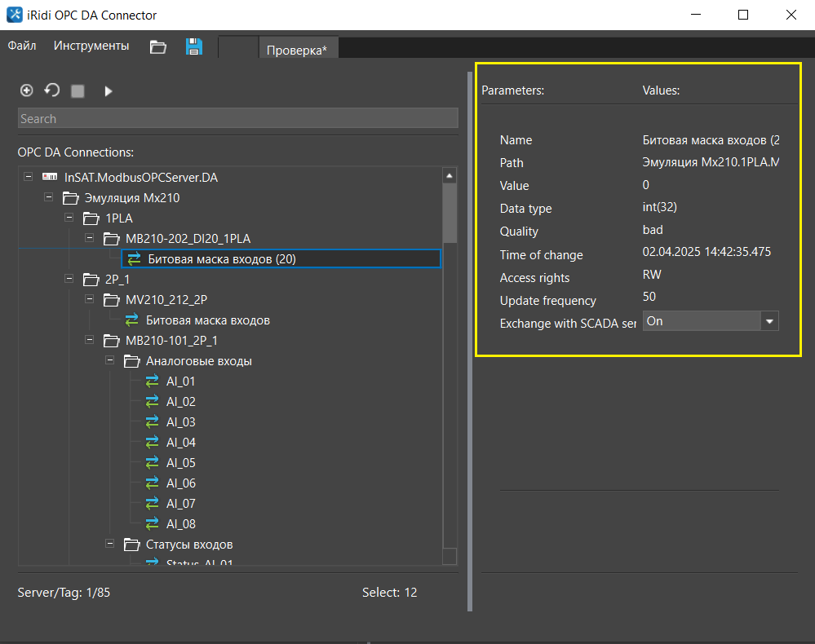This screenshot has width=815, height=644.
Task: Open the Инструменты menu
Action: [x=91, y=46]
